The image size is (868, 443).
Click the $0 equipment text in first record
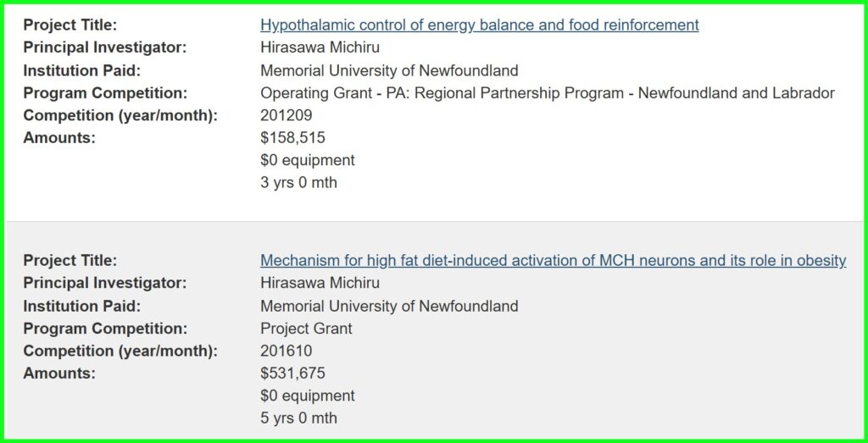point(307,160)
